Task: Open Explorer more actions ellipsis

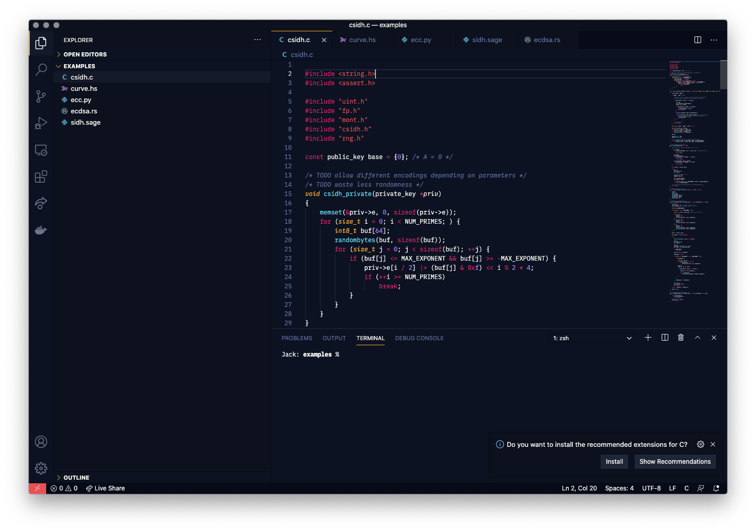Action: [x=257, y=40]
